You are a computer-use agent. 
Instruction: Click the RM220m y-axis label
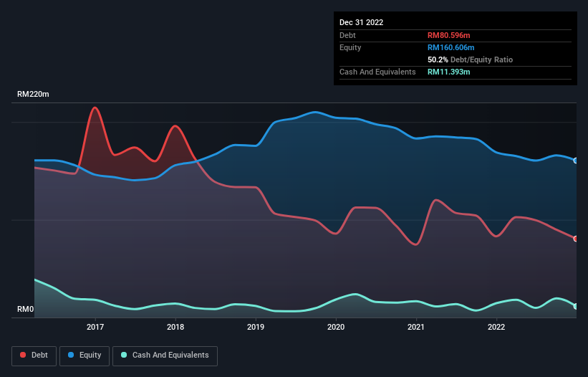click(x=33, y=94)
